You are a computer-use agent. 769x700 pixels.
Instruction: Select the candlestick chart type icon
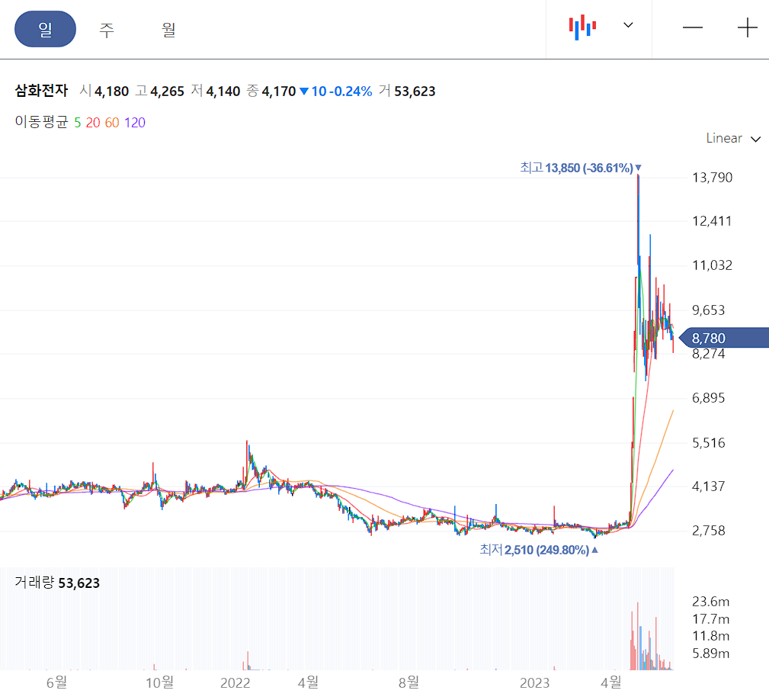[582, 25]
